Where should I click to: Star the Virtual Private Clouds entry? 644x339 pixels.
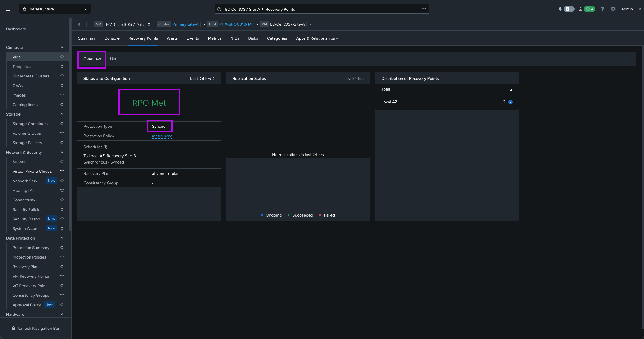pos(62,171)
